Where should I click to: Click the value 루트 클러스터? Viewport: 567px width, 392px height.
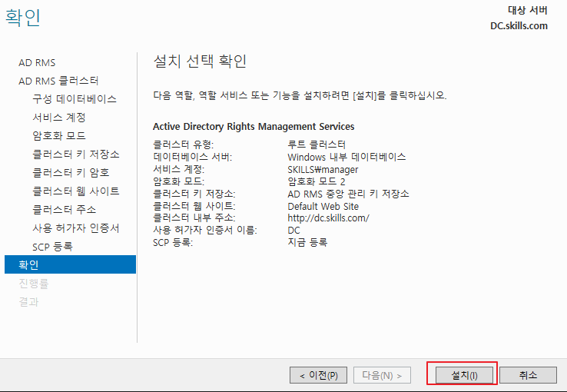[x=317, y=145]
